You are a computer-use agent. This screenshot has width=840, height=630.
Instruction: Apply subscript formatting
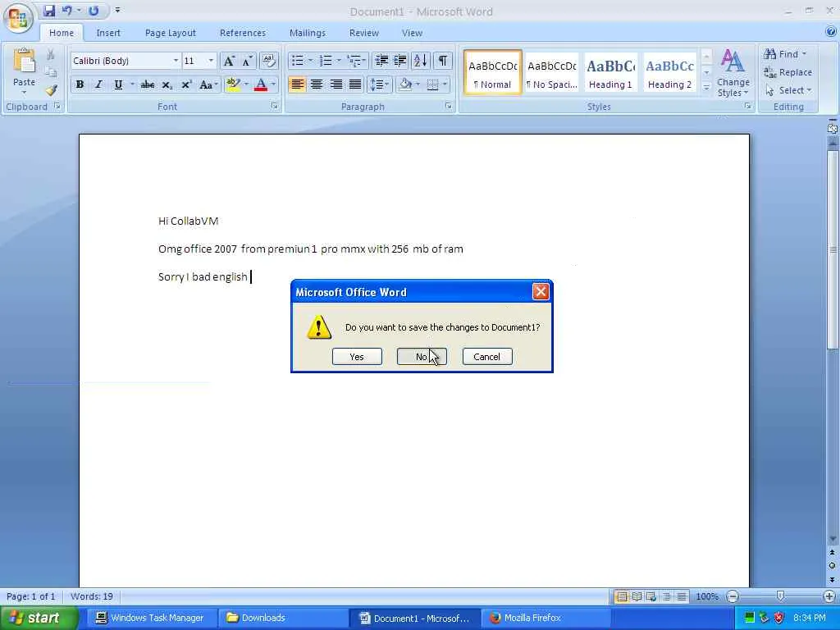(167, 84)
